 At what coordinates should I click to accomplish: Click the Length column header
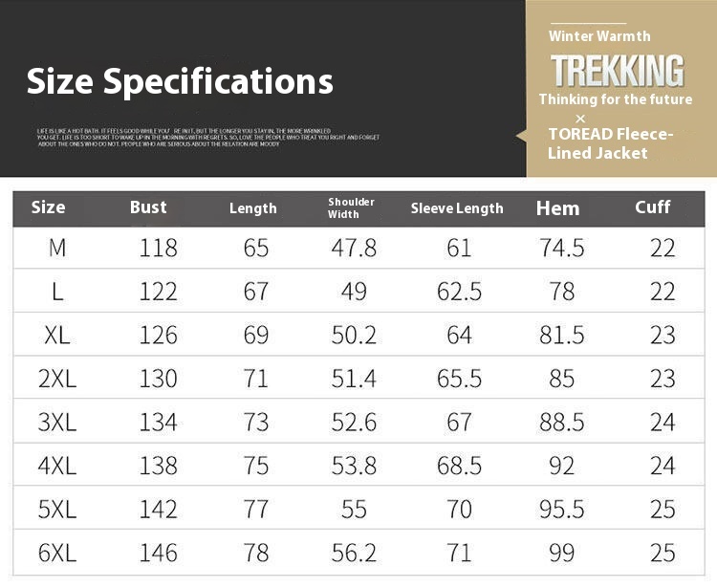(x=253, y=208)
